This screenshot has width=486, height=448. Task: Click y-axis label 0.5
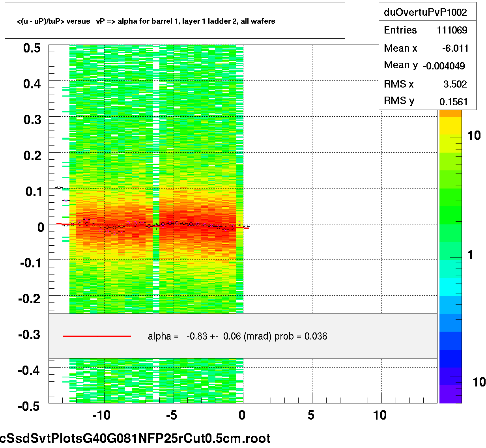pyautogui.click(x=32, y=48)
